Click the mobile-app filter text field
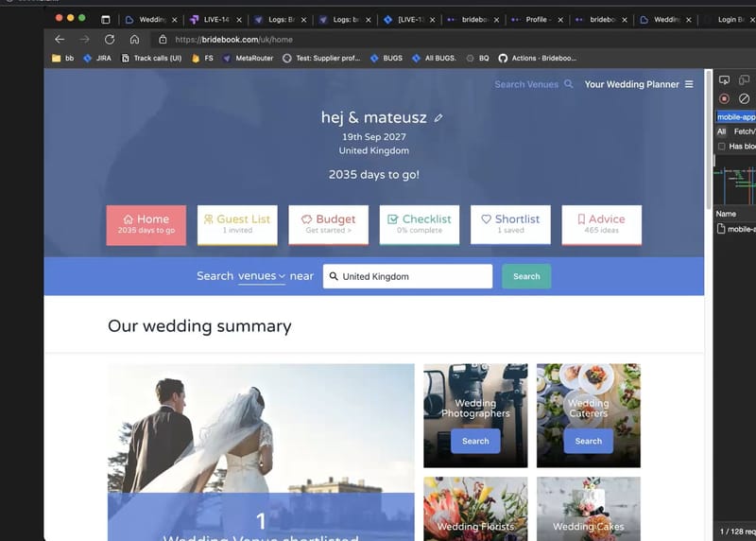 [x=736, y=116]
